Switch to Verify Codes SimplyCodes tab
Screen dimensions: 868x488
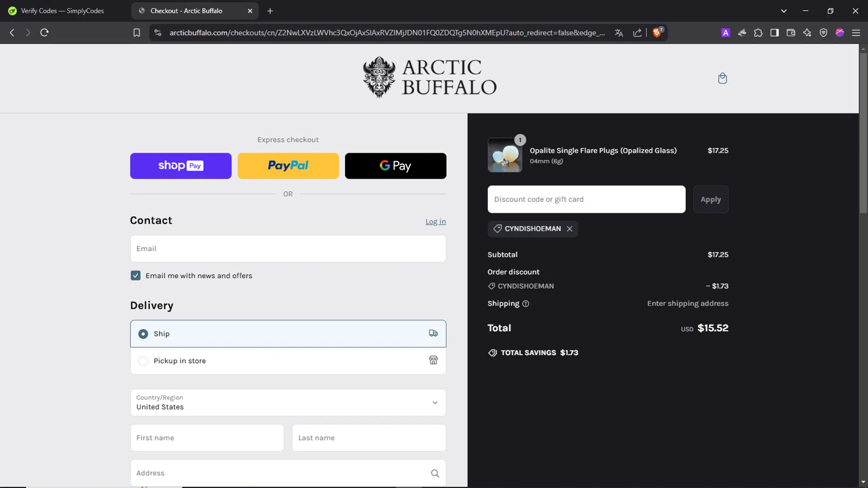pos(64,11)
